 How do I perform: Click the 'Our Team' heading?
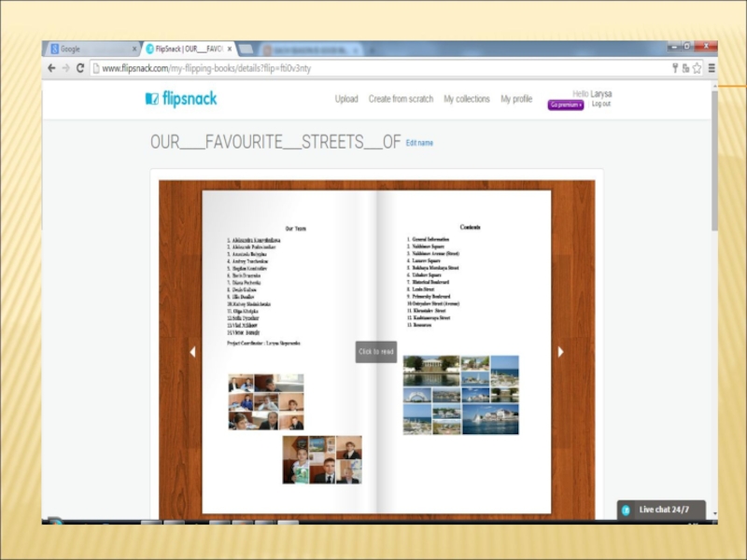[x=295, y=229]
